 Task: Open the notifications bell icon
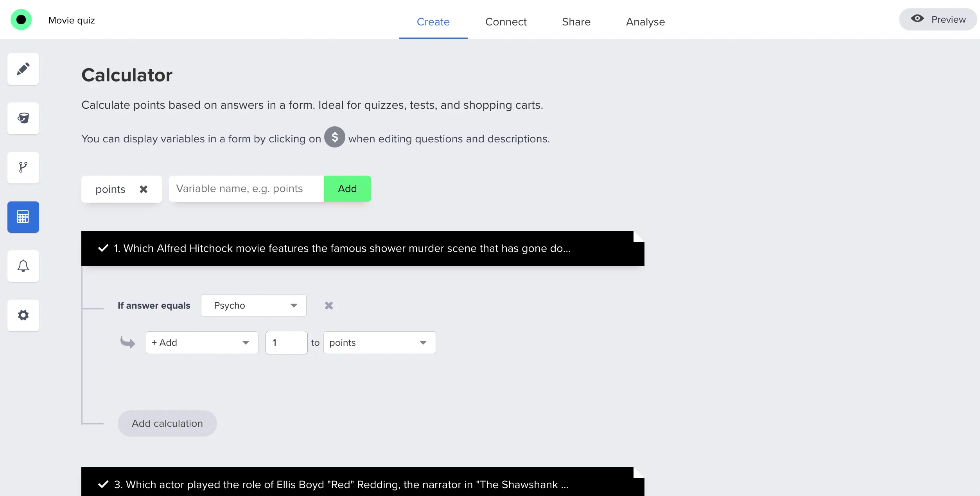[23, 266]
